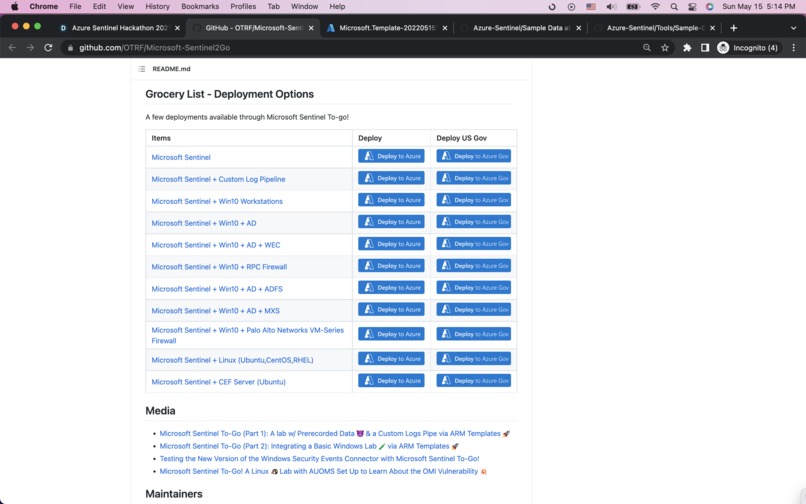Reload the page with the refresh icon
806x504 pixels.
point(48,48)
